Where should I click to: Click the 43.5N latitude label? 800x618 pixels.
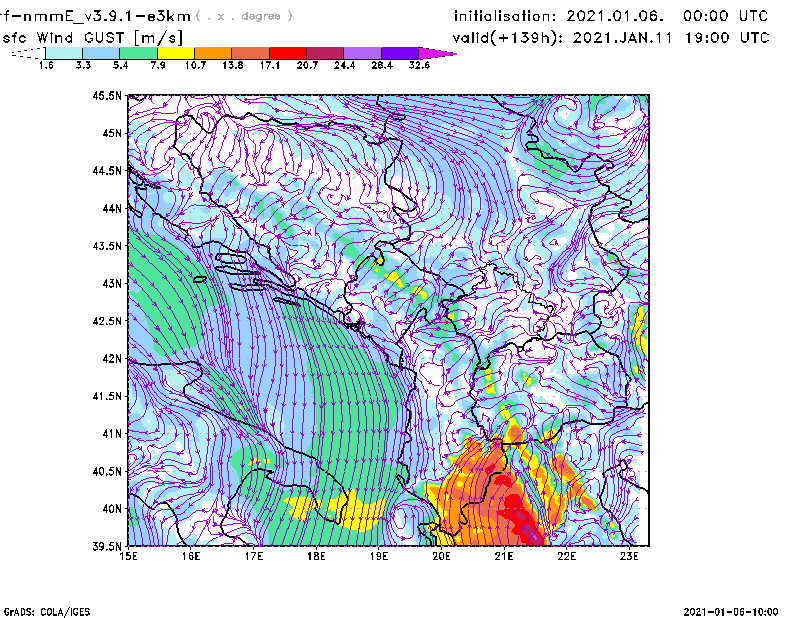108,246
